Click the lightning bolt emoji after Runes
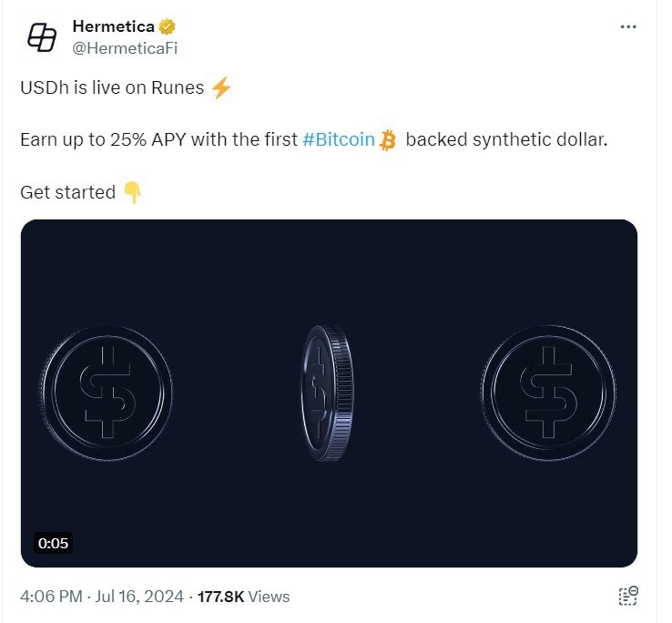672x623 pixels. point(220,88)
